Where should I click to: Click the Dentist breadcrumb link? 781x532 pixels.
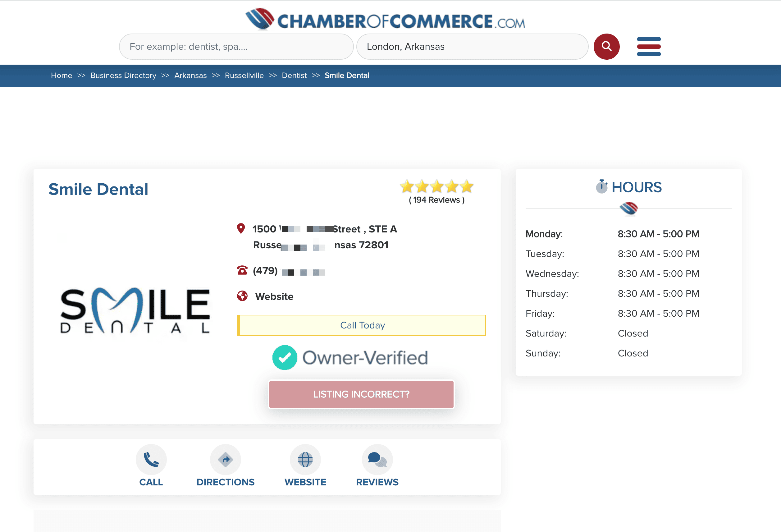pos(294,75)
